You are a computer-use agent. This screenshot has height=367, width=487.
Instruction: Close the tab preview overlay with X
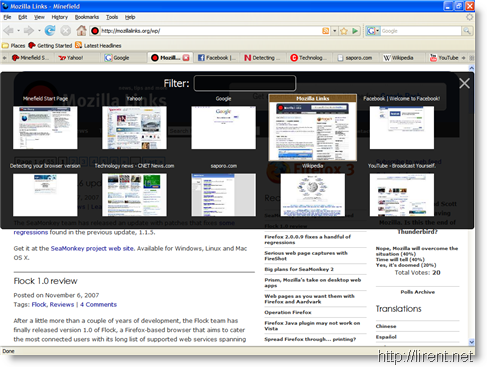point(464,83)
